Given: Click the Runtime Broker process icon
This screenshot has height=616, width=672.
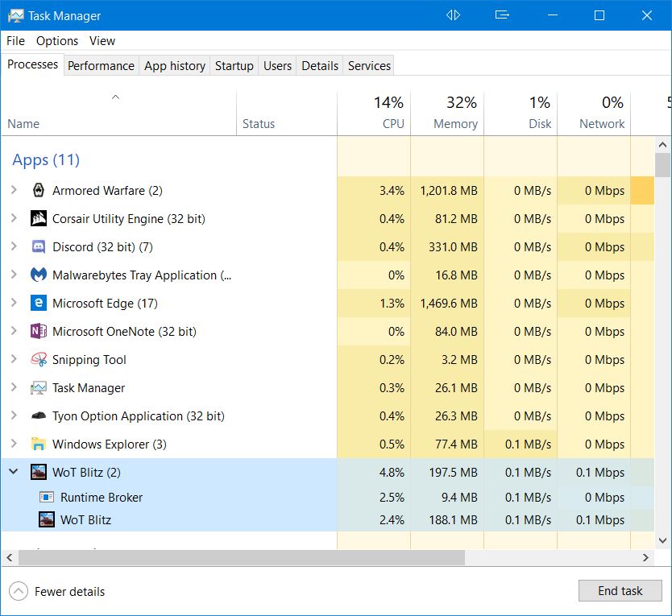Looking at the screenshot, I should click(47, 497).
